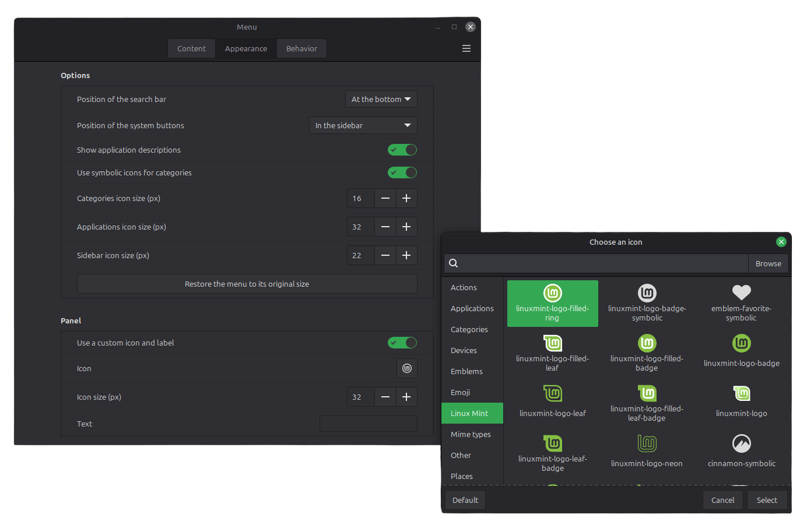Click the current panel Icon button

pyautogui.click(x=406, y=368)
